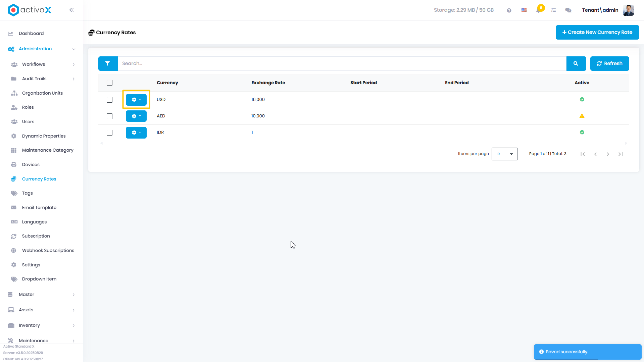Open the actions gear dropdown for USD
The width and height of the screenshot is (644, 362).
click(136, 100)
